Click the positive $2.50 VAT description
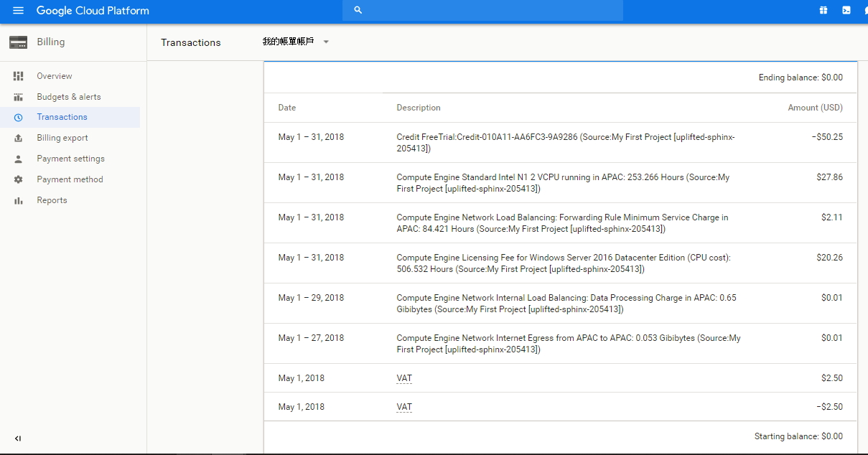The height and width of the screenshot is (455, 868). 404,378
